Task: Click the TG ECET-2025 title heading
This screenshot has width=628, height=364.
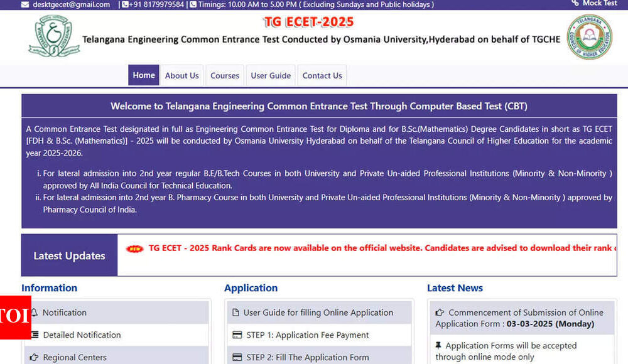Action: coord(309,21)
